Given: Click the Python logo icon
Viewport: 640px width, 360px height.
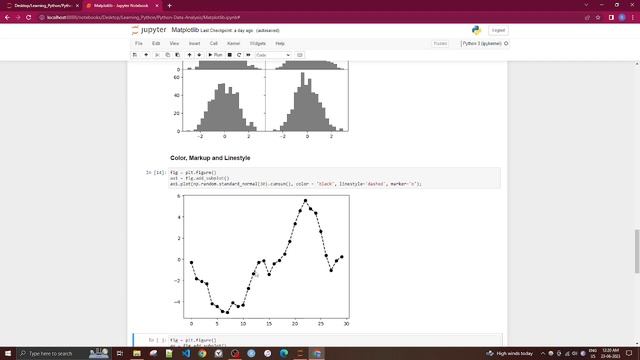Looking at the screenshot, I should 476,30.
